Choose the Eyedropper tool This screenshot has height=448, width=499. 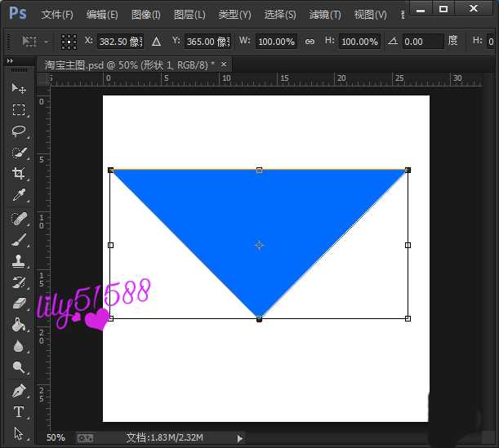(19, 195)
